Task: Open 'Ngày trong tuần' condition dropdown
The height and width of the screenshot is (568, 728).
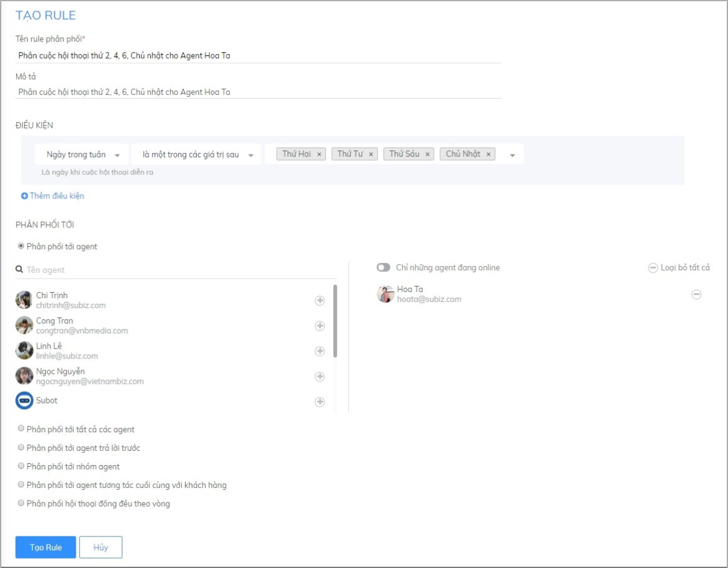Action: [x=81, y=154]
